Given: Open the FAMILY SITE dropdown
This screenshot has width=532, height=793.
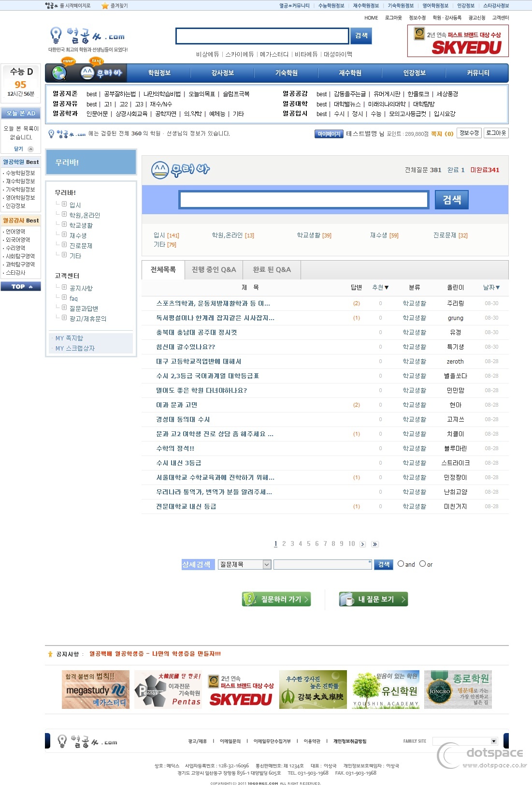Looking at the screenshot, I should (x=465, y=741).
